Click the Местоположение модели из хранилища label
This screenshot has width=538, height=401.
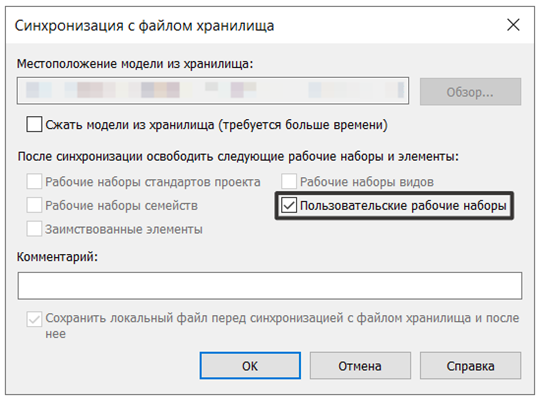135,64
